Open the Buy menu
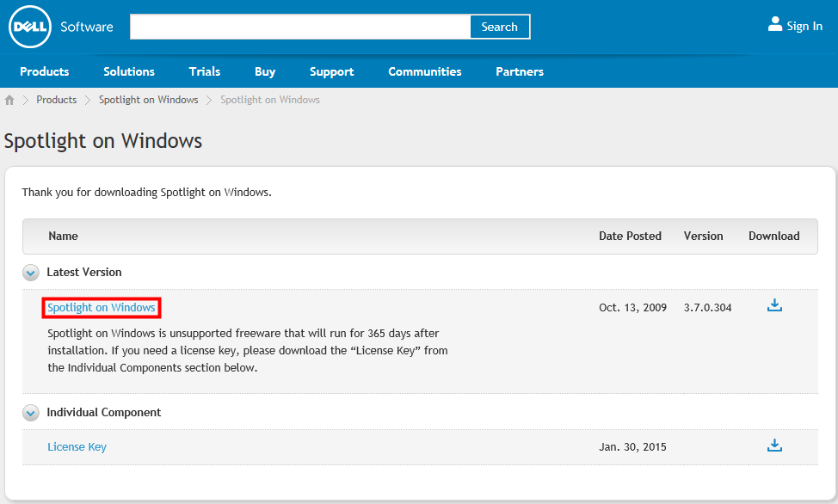The height and width of the screenshot is (504, 838). (x=265, y=71)
